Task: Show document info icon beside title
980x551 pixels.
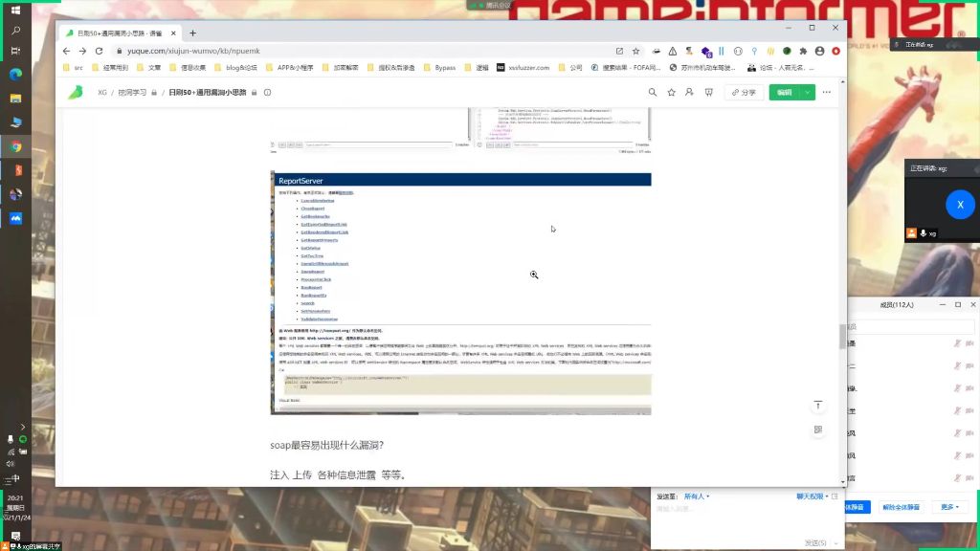Action: 268,93
